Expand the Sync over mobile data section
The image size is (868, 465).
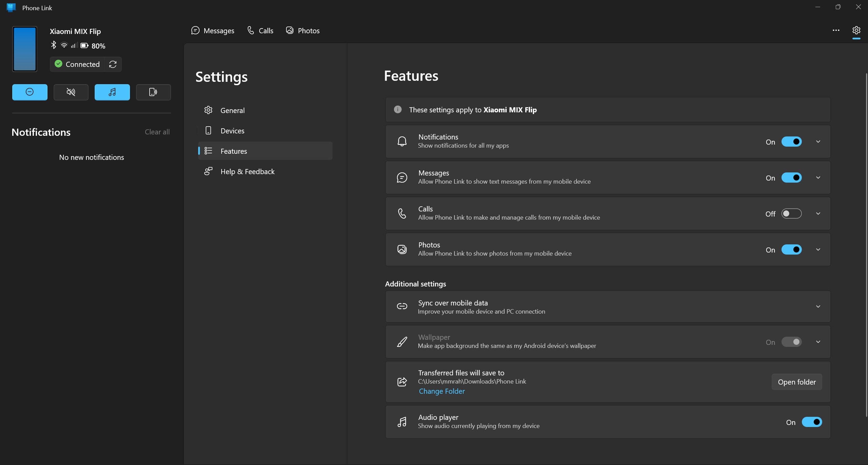pos(818,306)
